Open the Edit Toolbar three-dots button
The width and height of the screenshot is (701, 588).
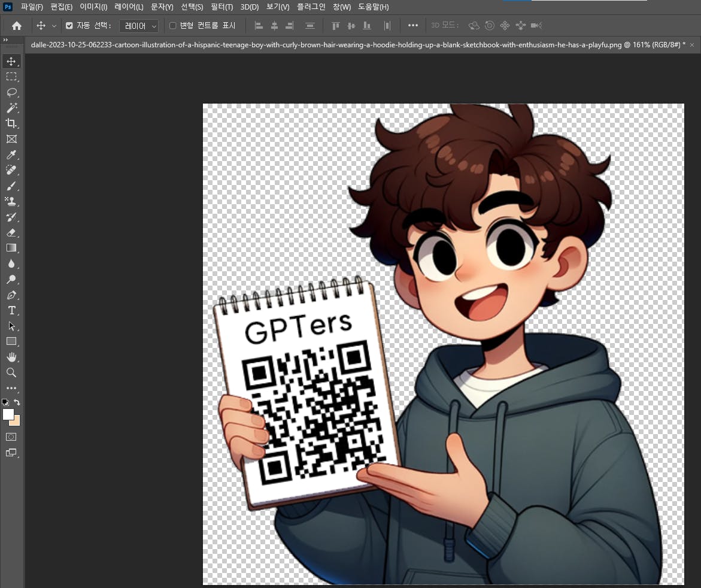click(x=11, y=388)
